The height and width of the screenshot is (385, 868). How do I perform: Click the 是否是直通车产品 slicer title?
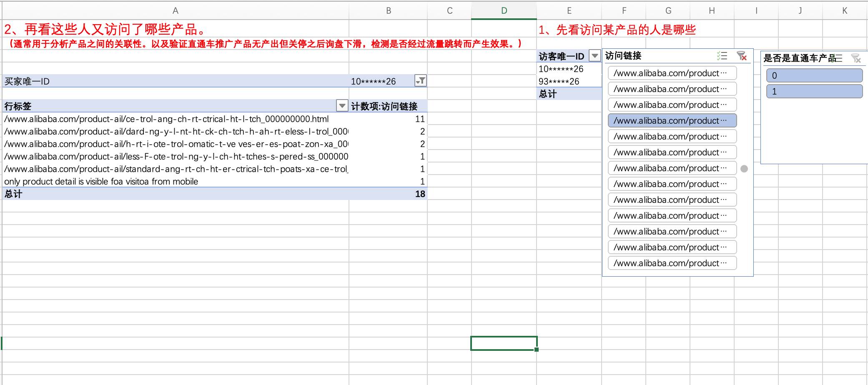800,58
